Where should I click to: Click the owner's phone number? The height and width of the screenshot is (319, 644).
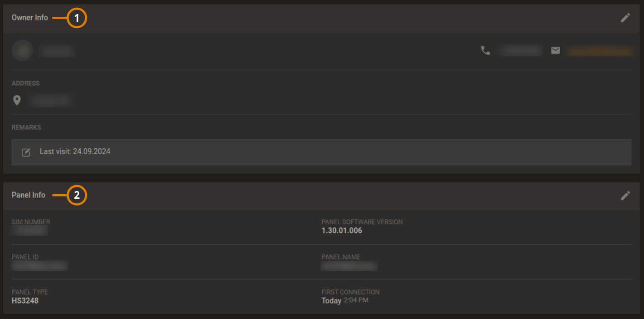click(519, 50)
